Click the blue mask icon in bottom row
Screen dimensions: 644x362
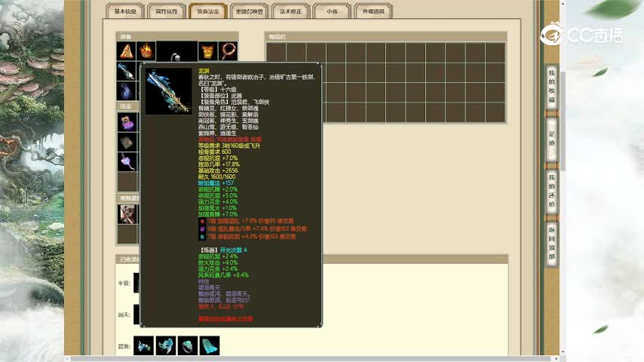pos(166,345)
